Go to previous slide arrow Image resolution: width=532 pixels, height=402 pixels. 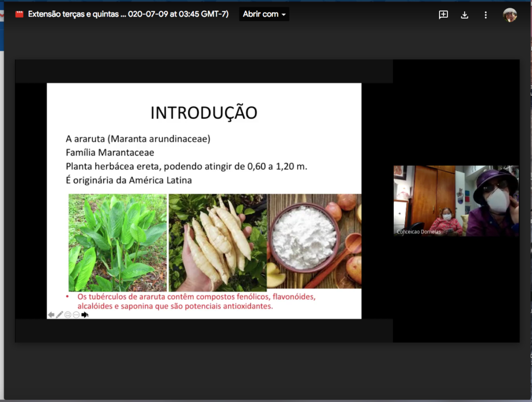(x=51, y=315)
